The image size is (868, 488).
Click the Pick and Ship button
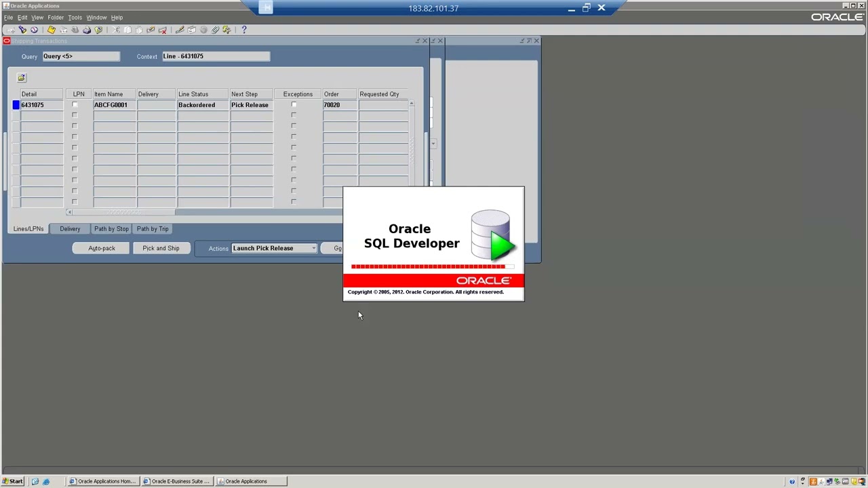click(161, 248)
